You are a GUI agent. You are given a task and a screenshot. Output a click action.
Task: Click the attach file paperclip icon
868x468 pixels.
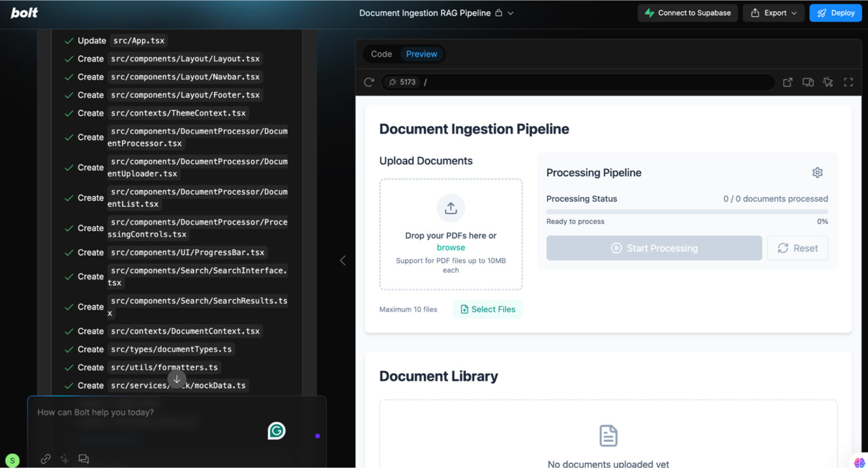tap(46, 459)
